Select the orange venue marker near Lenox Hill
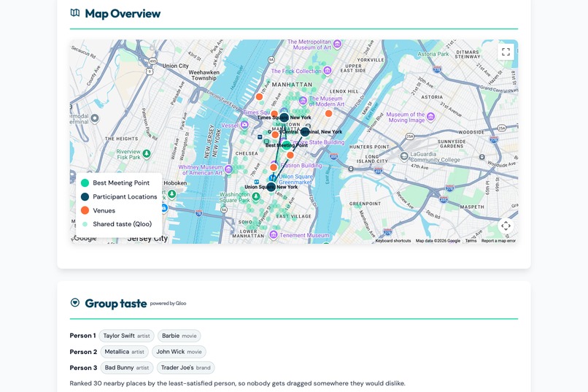 pos(328,113)
